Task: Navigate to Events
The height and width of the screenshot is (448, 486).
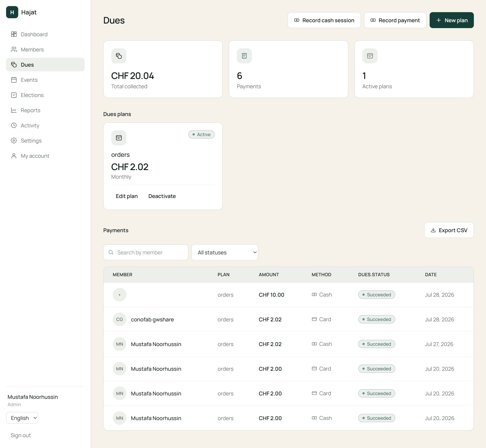Action: tap(45, 80)
